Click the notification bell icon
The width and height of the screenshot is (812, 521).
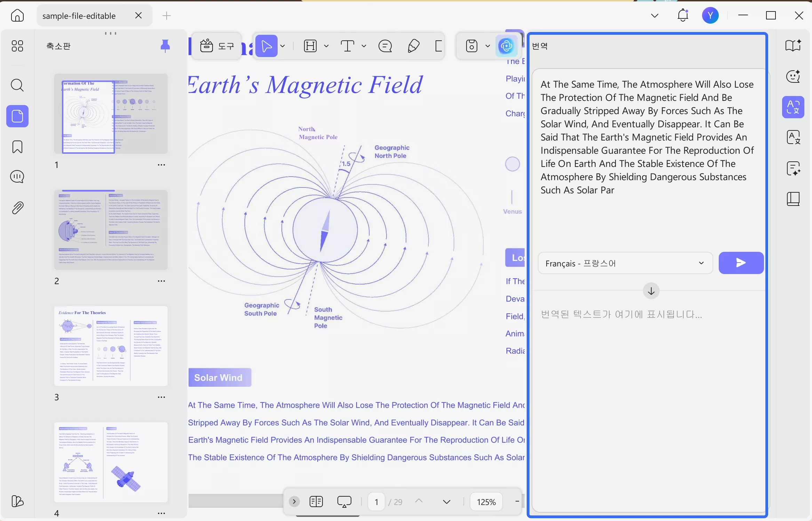click(683, 15)
